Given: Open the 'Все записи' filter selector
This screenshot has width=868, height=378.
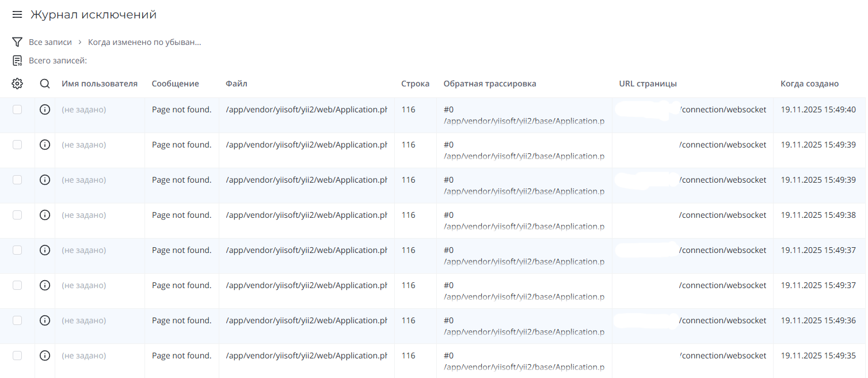Looking at the screenshot, I should click(50, 42).
